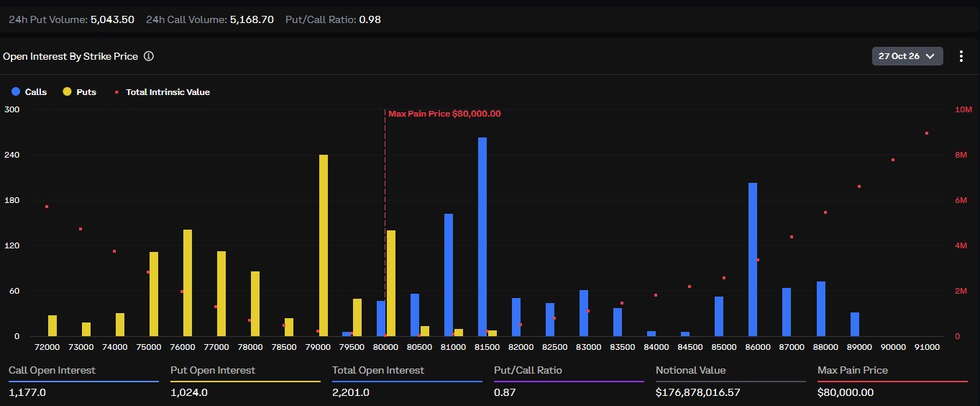
Task: Click the Total Open Interest label
Action: 378,370
